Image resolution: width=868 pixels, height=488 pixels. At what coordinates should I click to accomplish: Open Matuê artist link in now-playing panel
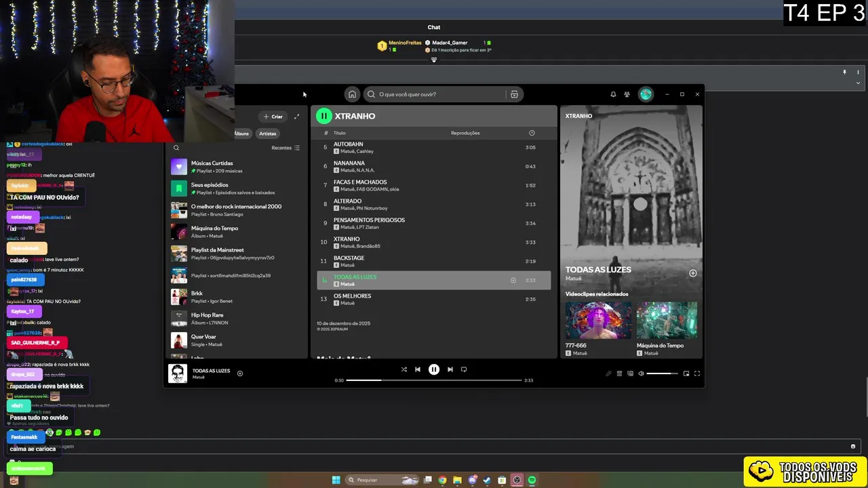click(x=574, y=279)
